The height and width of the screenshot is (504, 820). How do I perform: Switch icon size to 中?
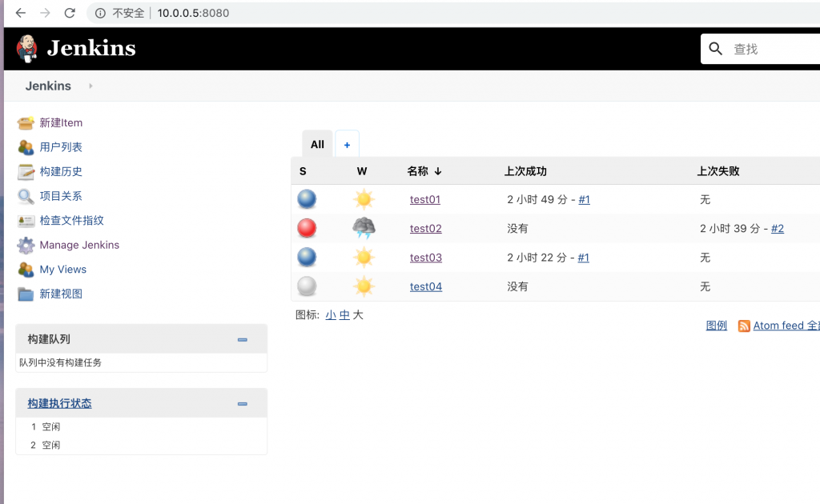(344, 315)
